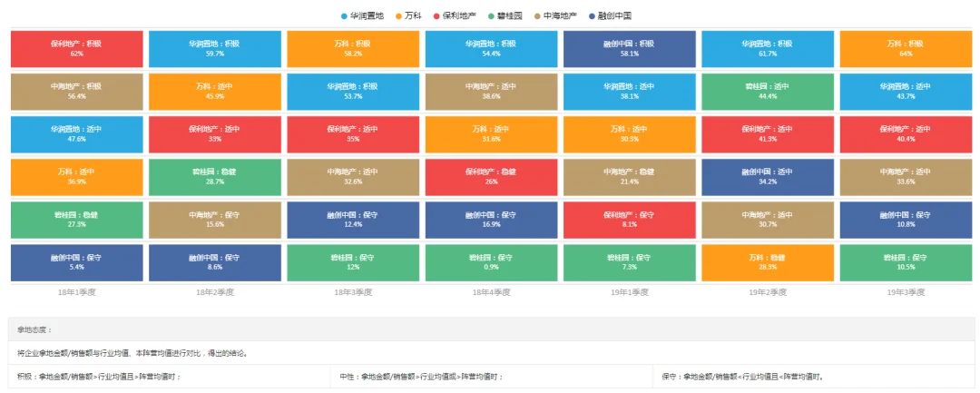The image size is (980, 393).
Task: Select the 华润置地 积极 61.7% block
Action: pyautogui.click(x=768, y=49)
